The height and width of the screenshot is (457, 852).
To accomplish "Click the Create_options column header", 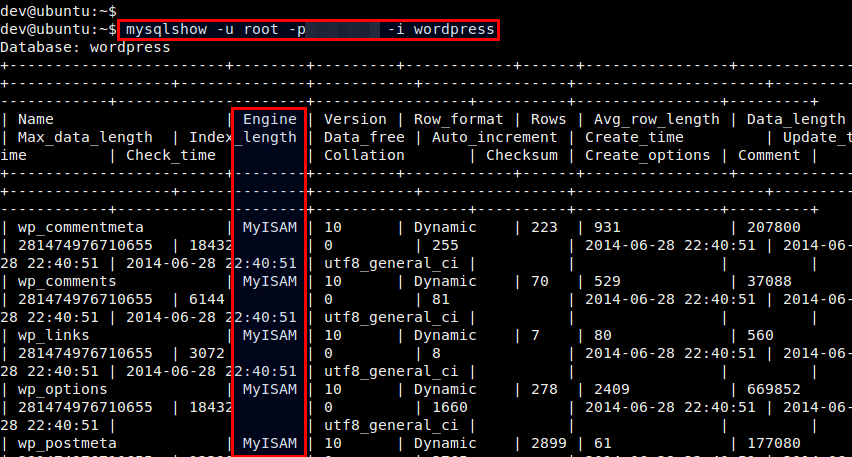I will tap(647, 155).
